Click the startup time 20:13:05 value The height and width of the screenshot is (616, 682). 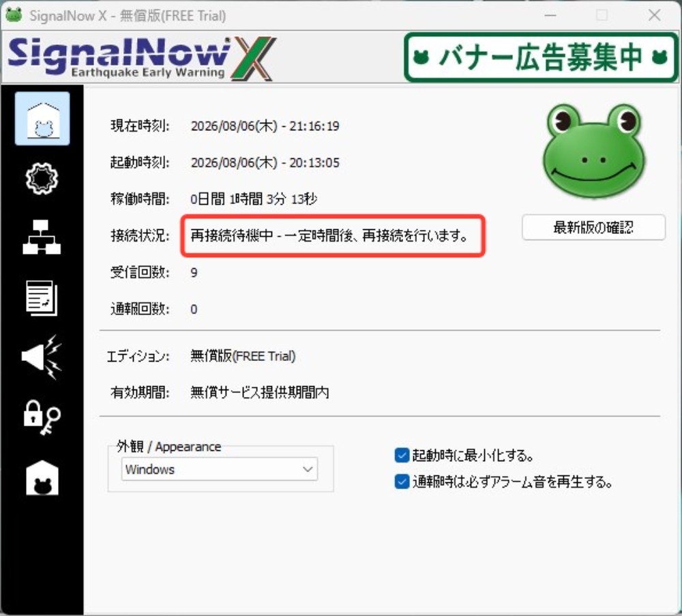point(265,163)
